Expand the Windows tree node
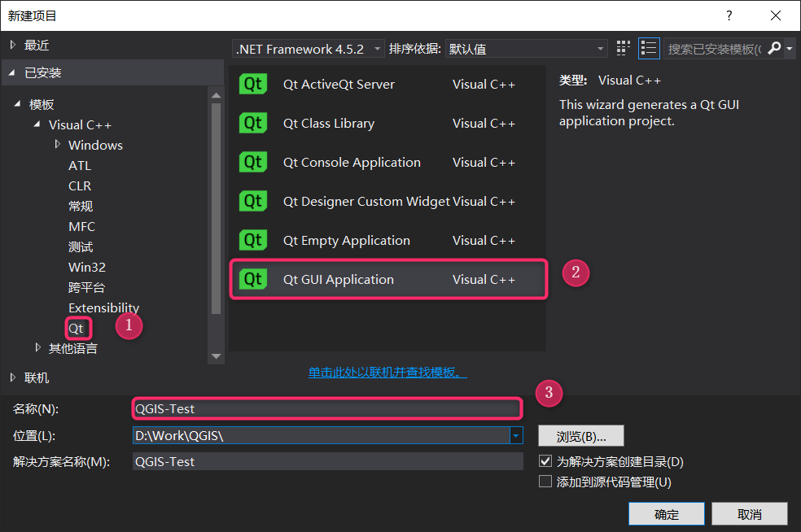The width and height of the screenshot is (801, 532). point(57,145)
